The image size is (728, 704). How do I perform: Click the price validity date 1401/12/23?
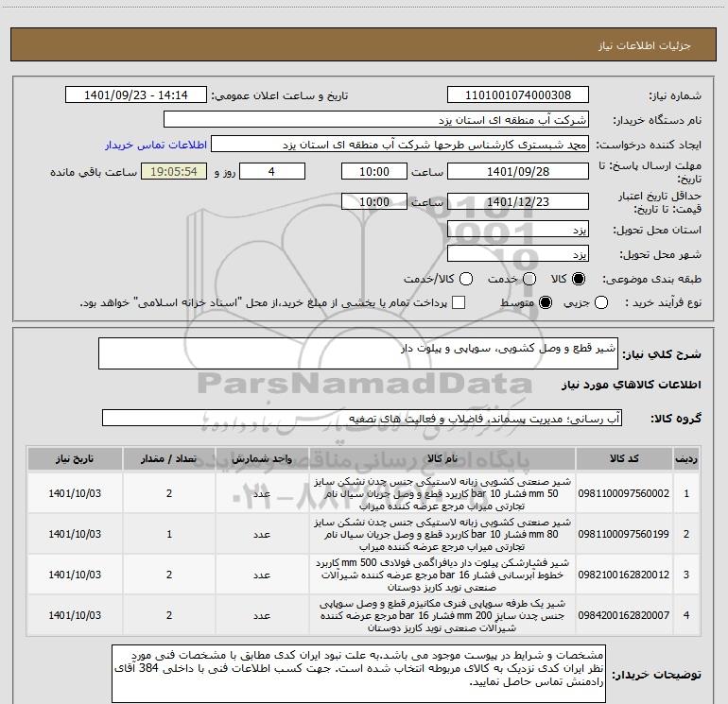point(518,202)
